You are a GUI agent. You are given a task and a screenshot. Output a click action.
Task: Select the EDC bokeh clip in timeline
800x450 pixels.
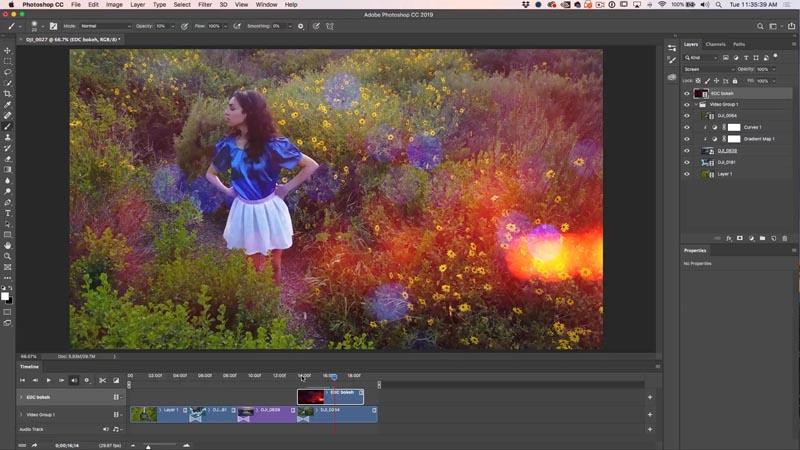[x=331, y=396]
